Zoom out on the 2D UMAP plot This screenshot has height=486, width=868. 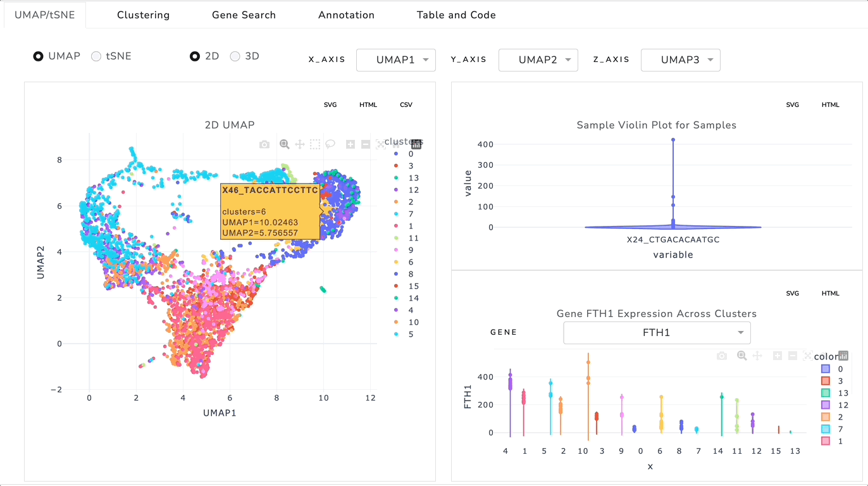(366, 144)
